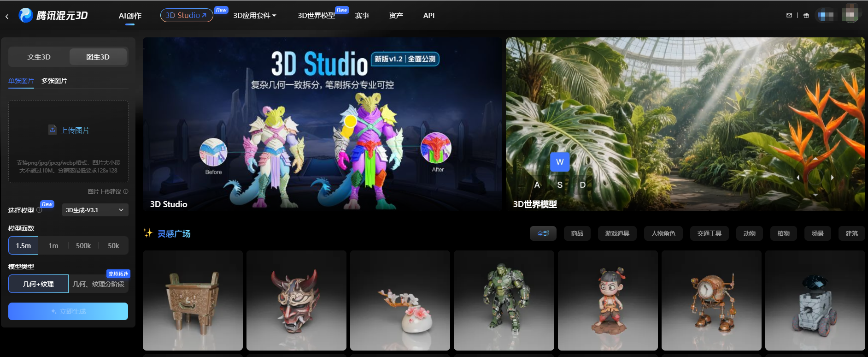Open the stone cart vehicle model
Viewport: 868px width, 357px height.
point(815,300)
